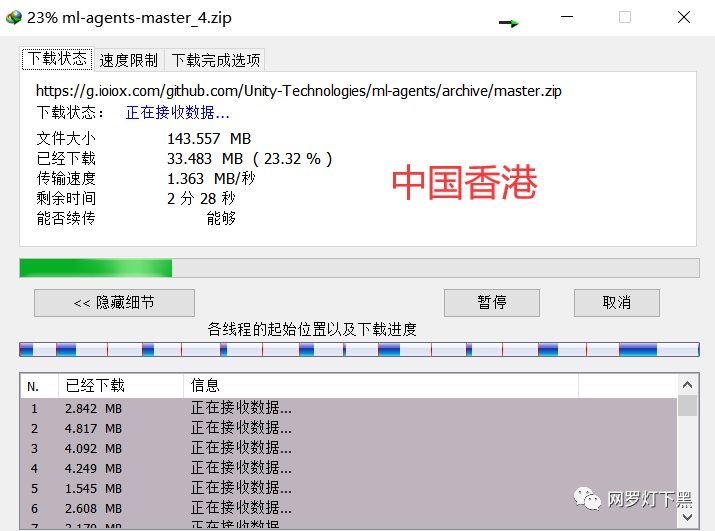
Task: Open the 速度限制 tab
Action: [129, 60]
